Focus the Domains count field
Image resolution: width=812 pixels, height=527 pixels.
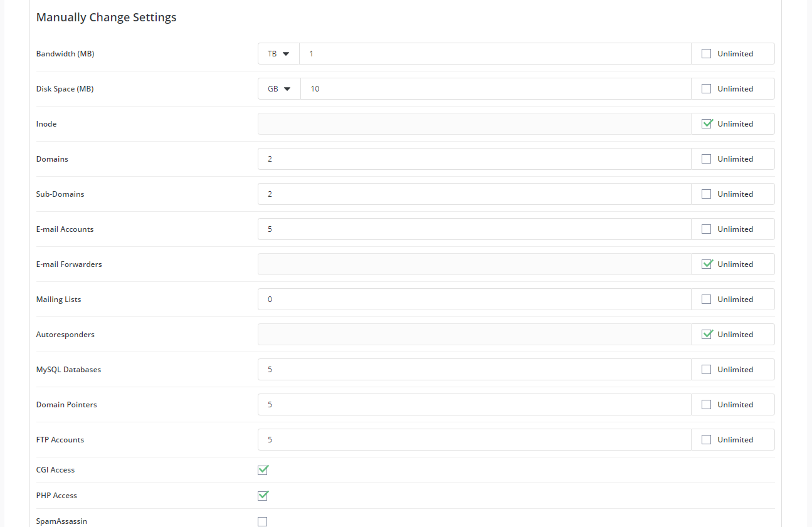tap(475, 159)
